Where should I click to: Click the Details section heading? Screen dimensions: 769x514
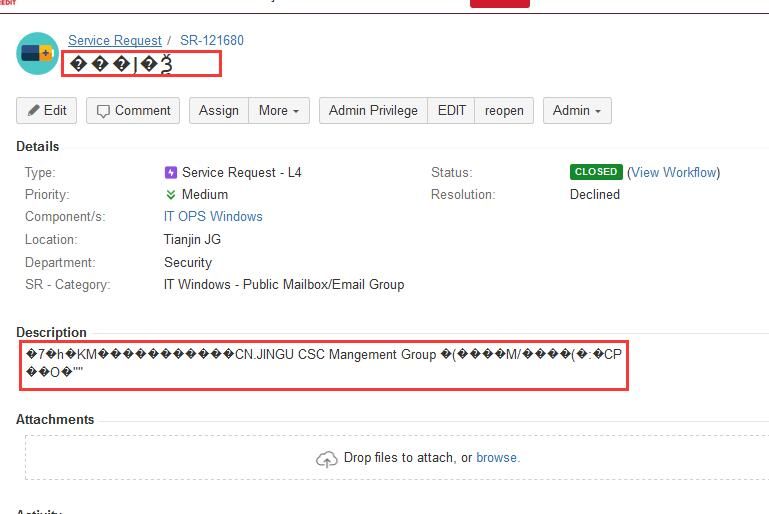[x=38, y=146]
